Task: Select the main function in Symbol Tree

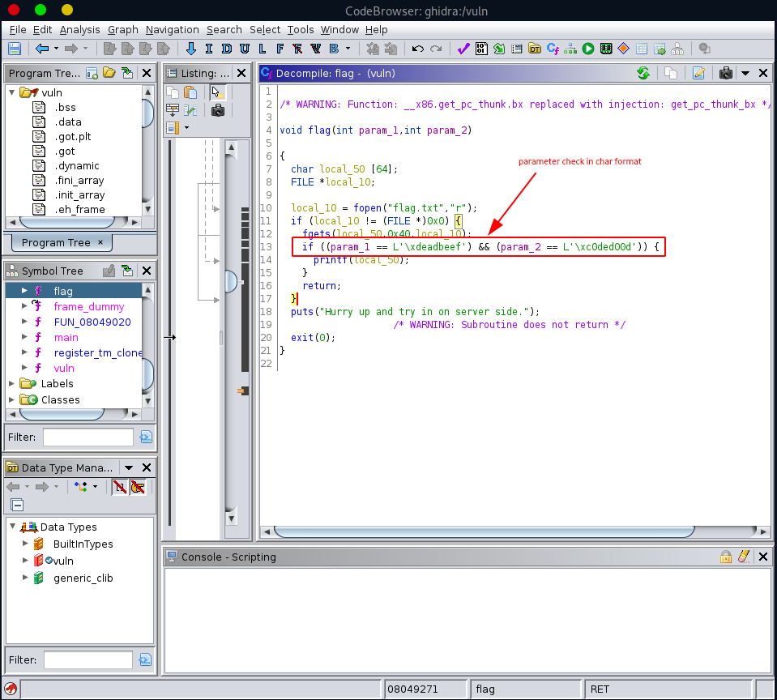Action: tap(66, 337)
